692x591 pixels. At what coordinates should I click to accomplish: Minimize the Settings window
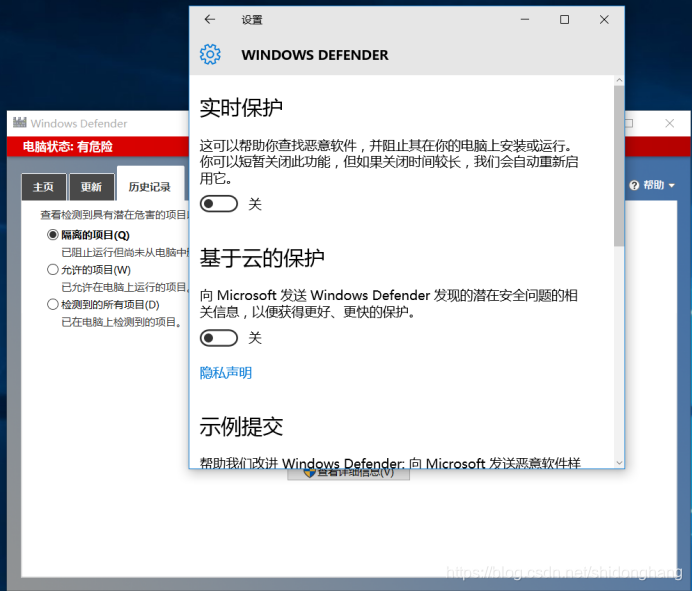coord(525,19)
